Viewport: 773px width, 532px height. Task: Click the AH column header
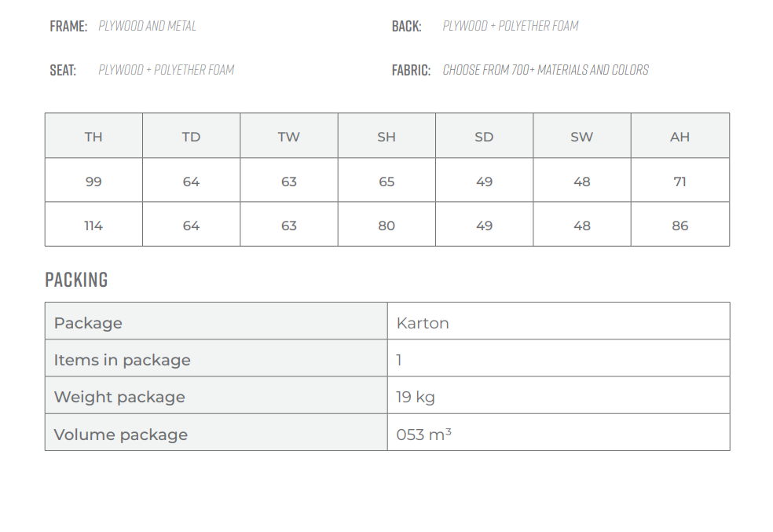(x=680, y=136)
